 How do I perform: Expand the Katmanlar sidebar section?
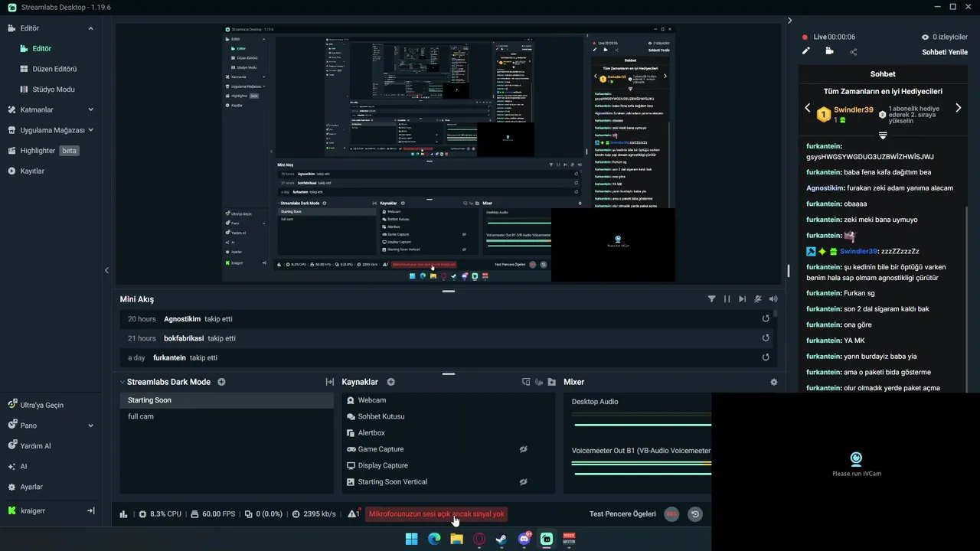point(90,109)
